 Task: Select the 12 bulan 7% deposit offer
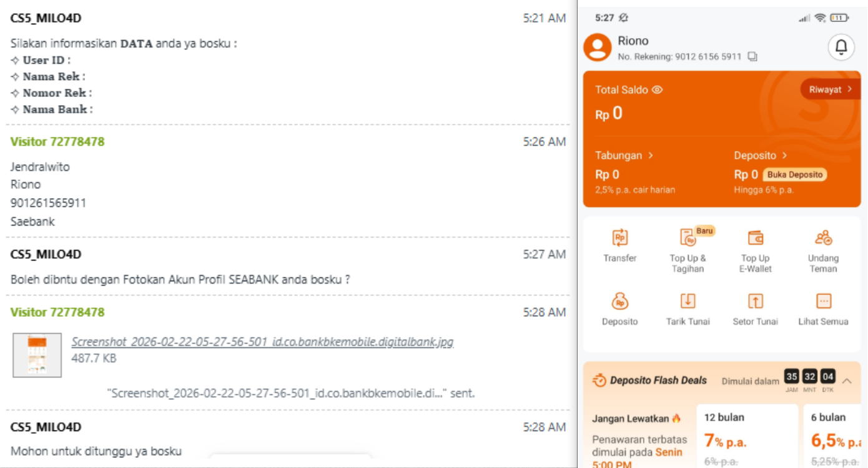pos(747,436)
